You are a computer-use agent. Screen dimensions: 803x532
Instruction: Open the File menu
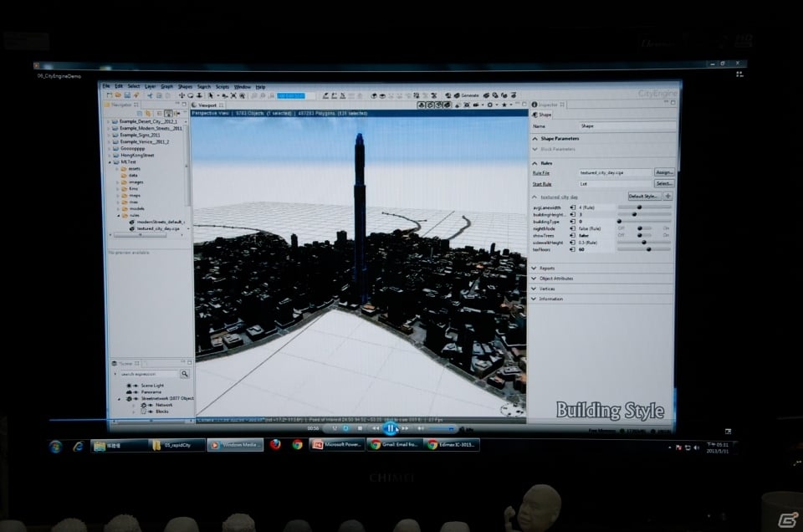click(106, 86)
